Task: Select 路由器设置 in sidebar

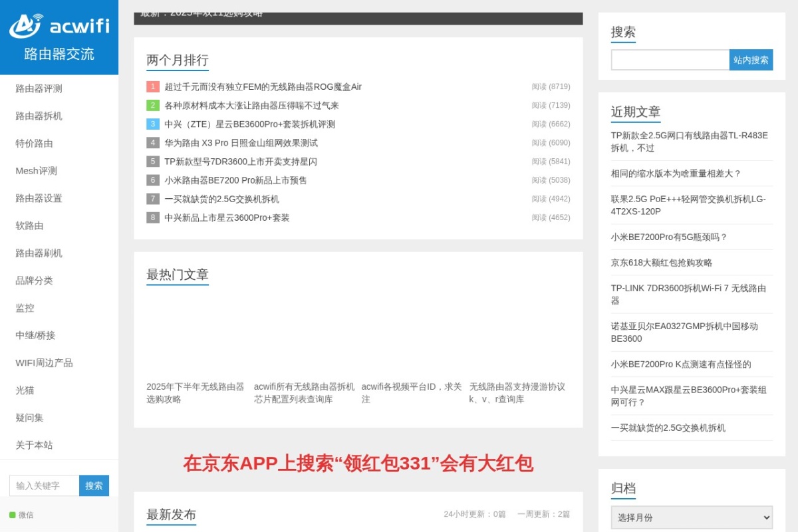Action: (x=39, y=198)
